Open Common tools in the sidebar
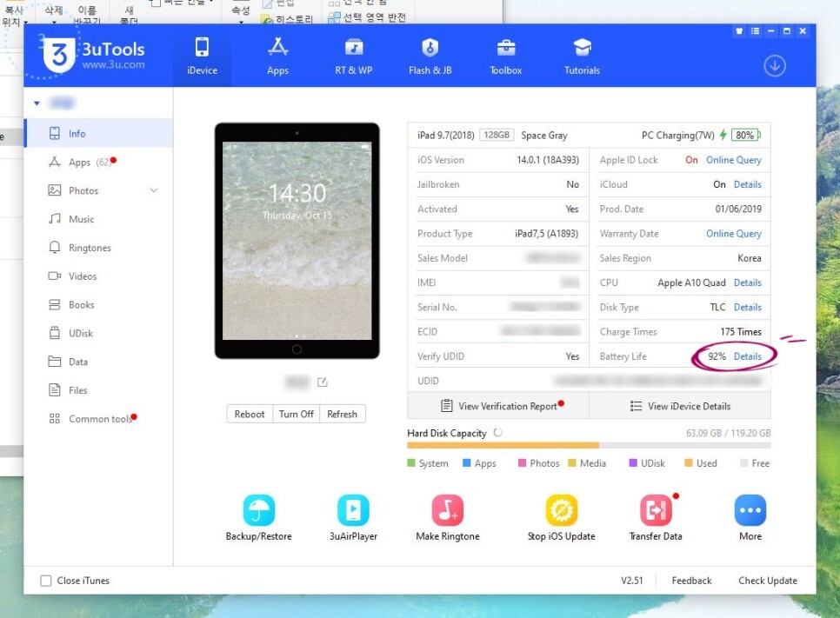 click(99, 419)
